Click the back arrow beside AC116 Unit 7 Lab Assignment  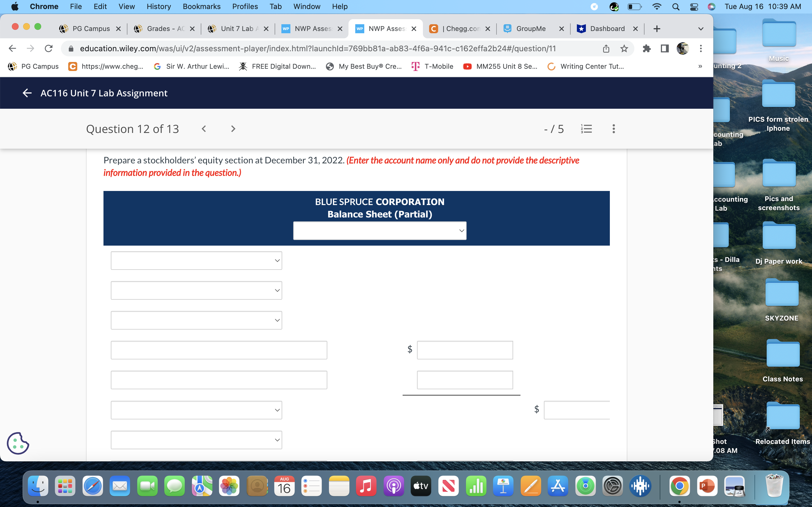(27, 93)
